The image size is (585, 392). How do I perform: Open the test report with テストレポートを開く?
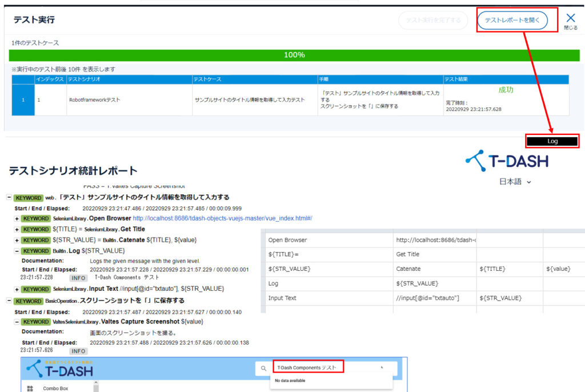[x=512, y=20]
